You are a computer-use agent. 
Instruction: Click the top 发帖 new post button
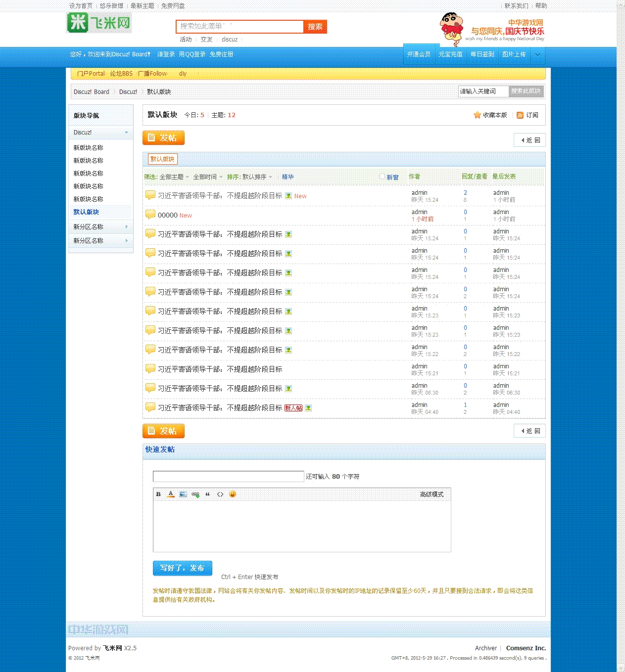163,138
